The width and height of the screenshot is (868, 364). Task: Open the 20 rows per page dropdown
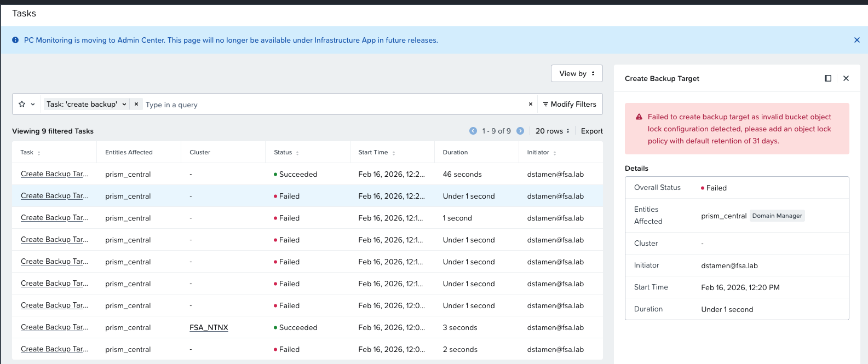[552, 131]
